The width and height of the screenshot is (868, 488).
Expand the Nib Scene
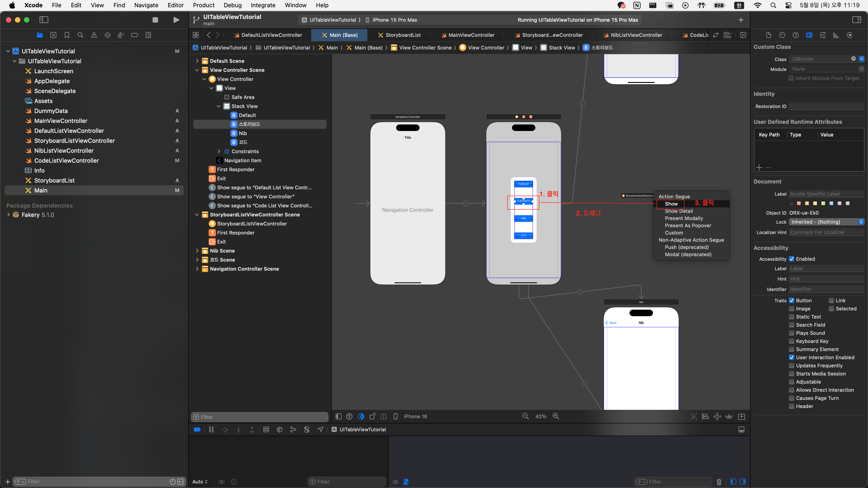197,251
